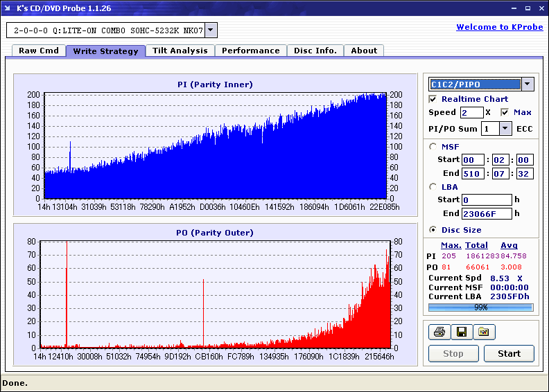This screenshot has height=392, width=549.
Task: Click the PI max value 205
Action: tap(448, 256)
